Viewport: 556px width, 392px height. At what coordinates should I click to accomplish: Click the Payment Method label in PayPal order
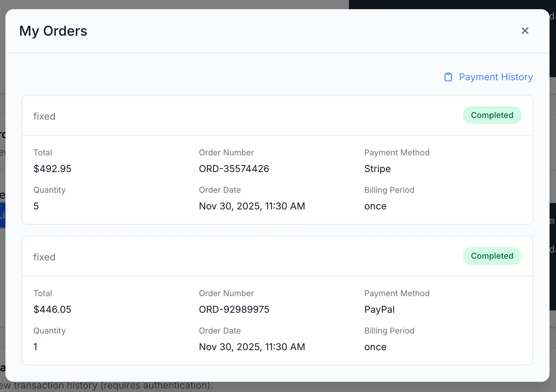point(397,293)
